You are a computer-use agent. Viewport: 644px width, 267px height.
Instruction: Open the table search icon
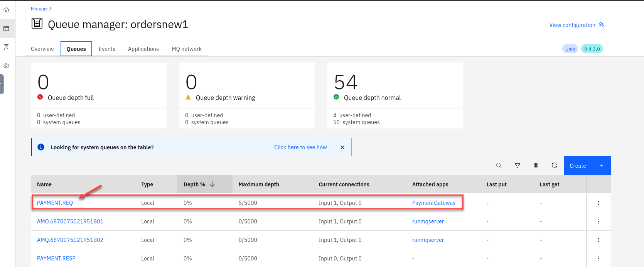[499, 166]
